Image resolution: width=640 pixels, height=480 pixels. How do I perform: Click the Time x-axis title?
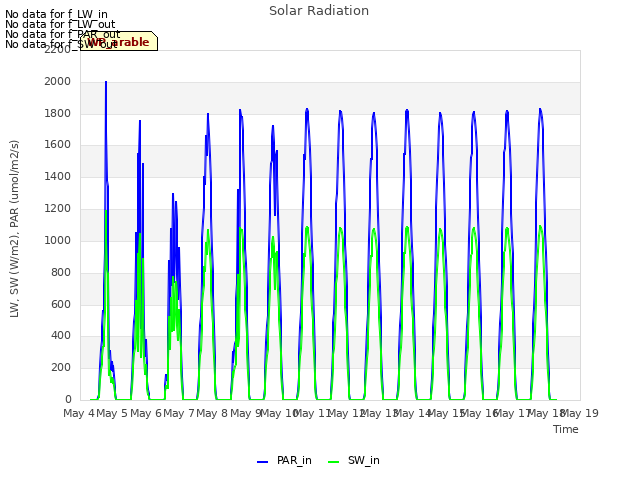click(x=566, y=429)
